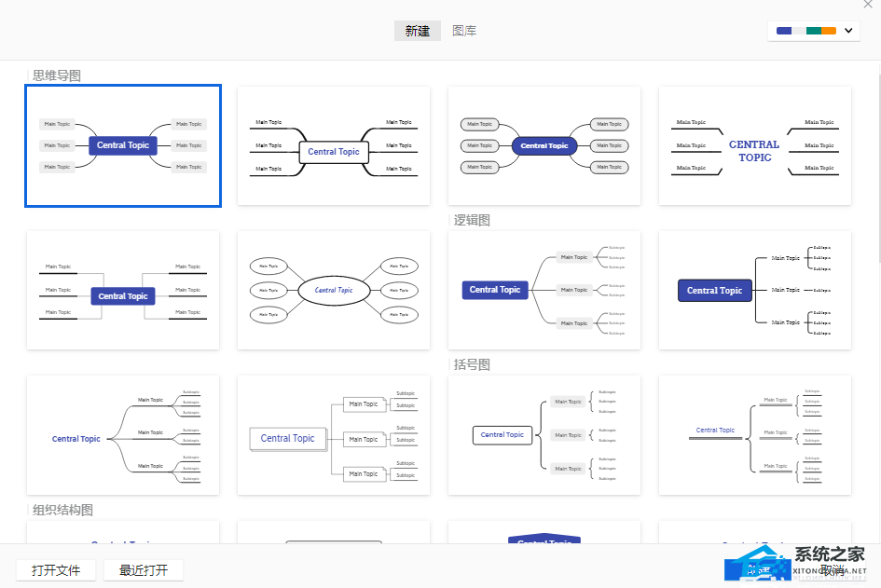Close the template dialog with X
Screen dimensions: 881x588
coord(868,4)
